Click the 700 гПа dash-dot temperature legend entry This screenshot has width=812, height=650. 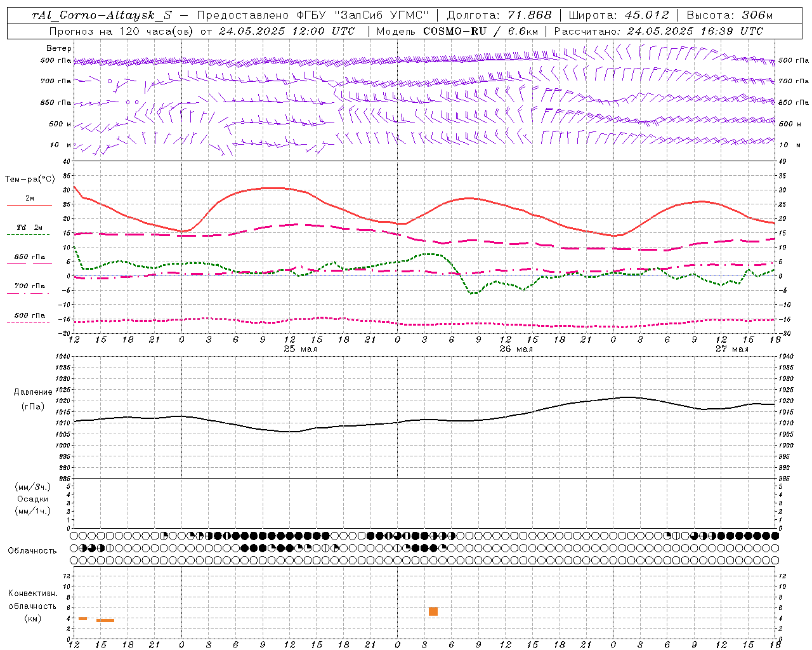pyautogui.click(x=29, y=287)
